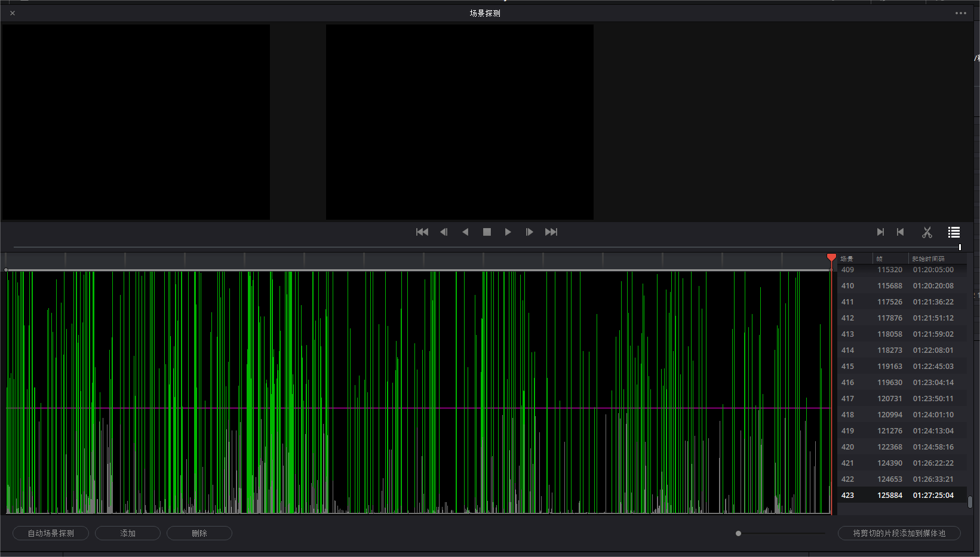Click the green scene cut graph
The height and width of the screenshot is (557, 980).
[418, 392]
